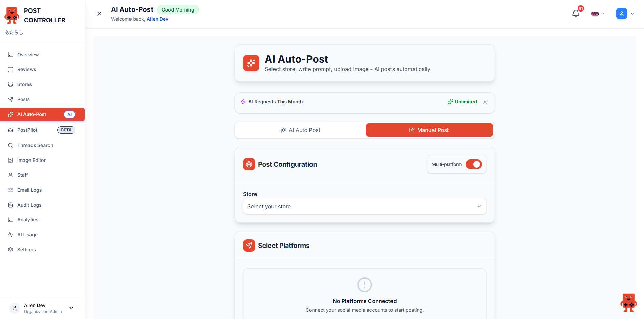Open Threads Search in sidebar
Viewport: 644px width, 319px height.
tap(35, 145)
